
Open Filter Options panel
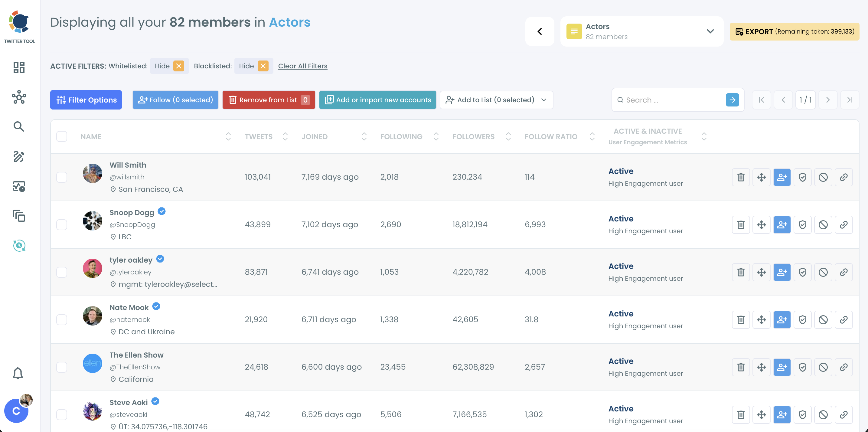(86, 100)
